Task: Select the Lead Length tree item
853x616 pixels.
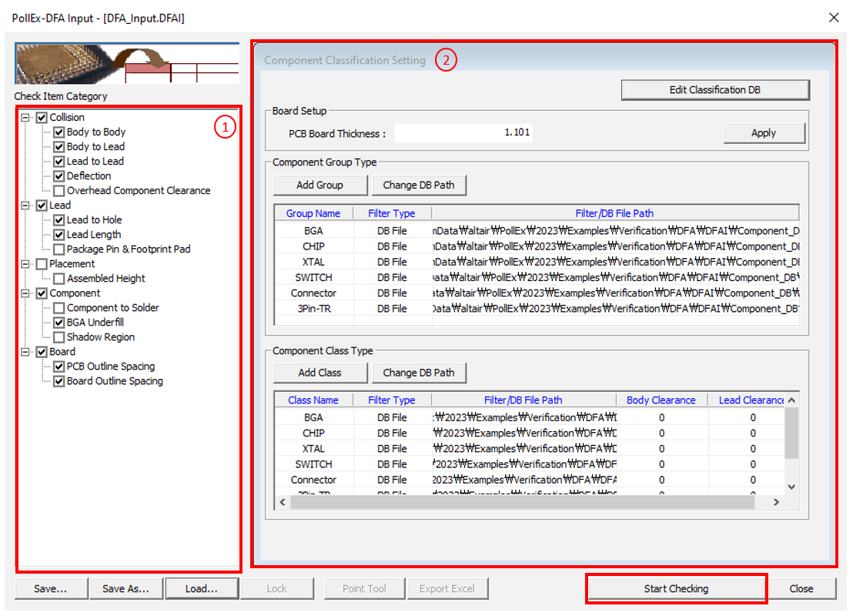Action: pyautogui.click(x=93, y=235)
